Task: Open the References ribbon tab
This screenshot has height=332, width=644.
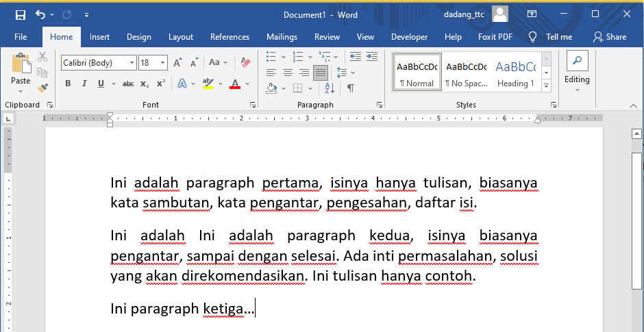Action: (230, 37)
